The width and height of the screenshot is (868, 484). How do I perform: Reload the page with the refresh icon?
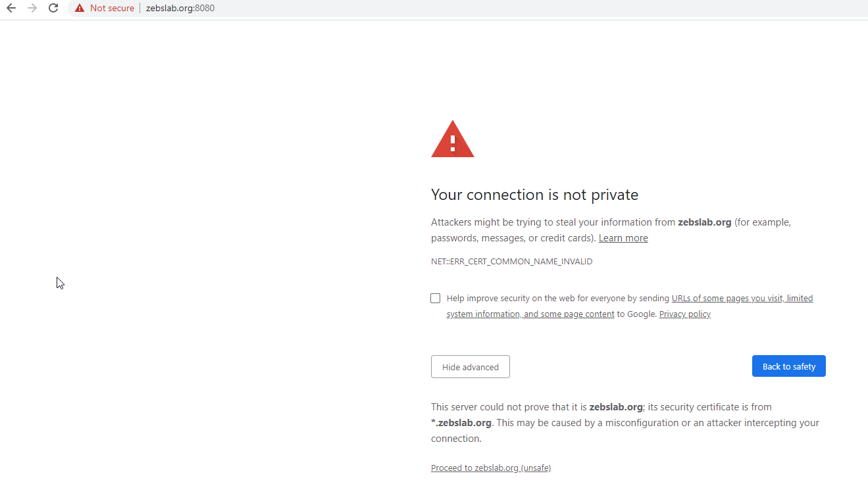[x=53, y=8]
